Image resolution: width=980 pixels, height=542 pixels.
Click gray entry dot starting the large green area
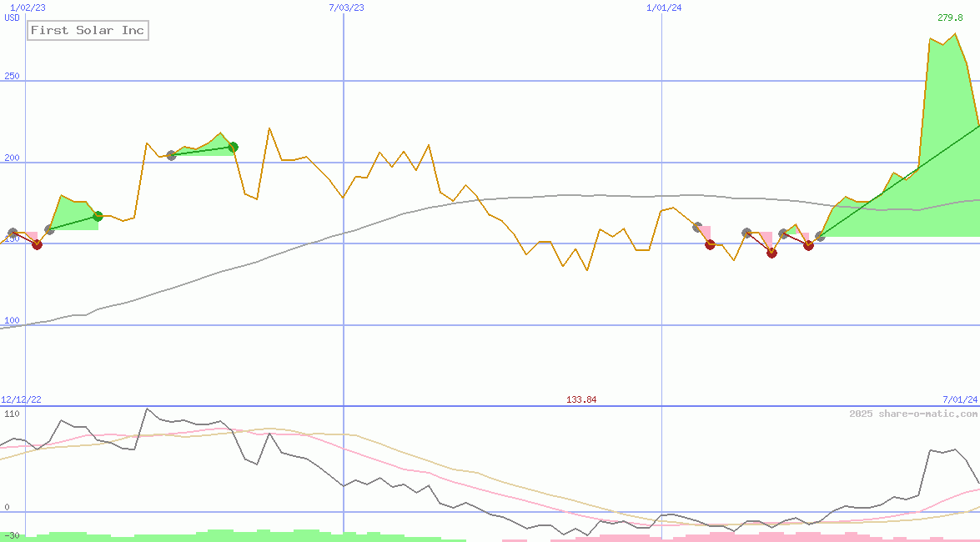[820, 237]
